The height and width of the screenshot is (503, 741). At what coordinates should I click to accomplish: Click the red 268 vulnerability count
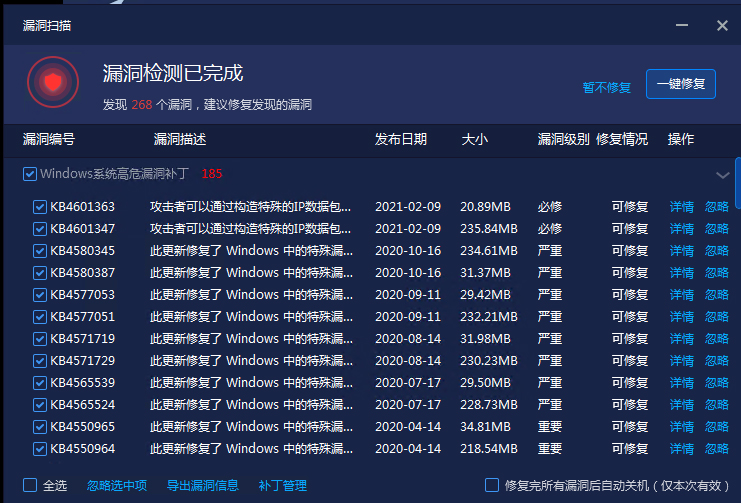pos(142,104)
